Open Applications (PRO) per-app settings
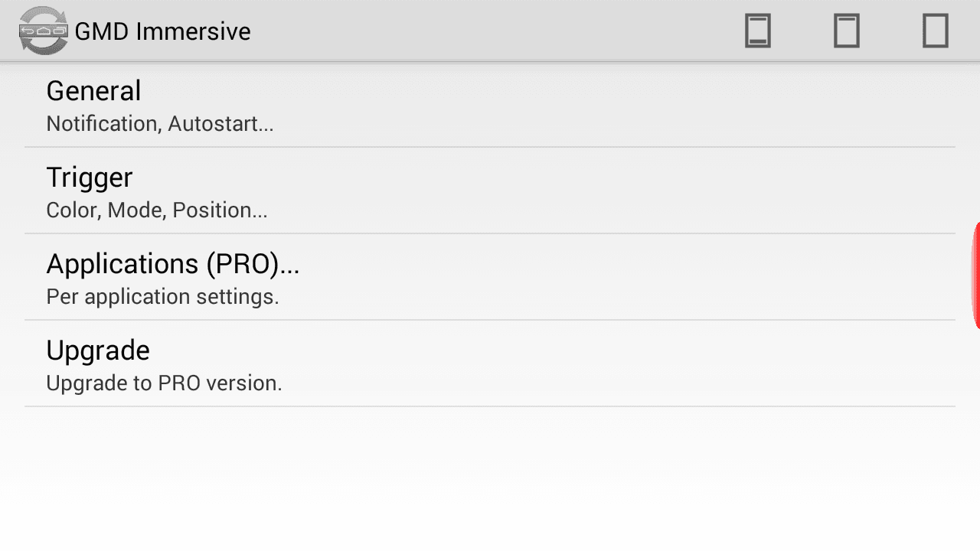 [x=490, y=278]
